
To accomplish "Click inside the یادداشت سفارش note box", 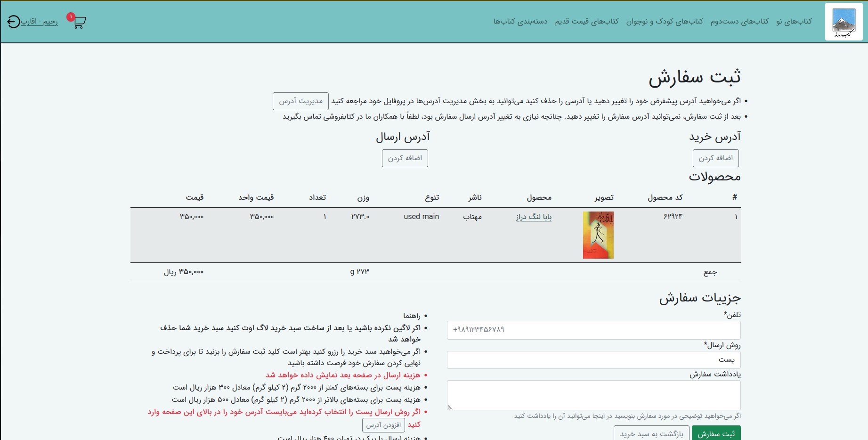I will pyautogui.click(x=593, y=395).
